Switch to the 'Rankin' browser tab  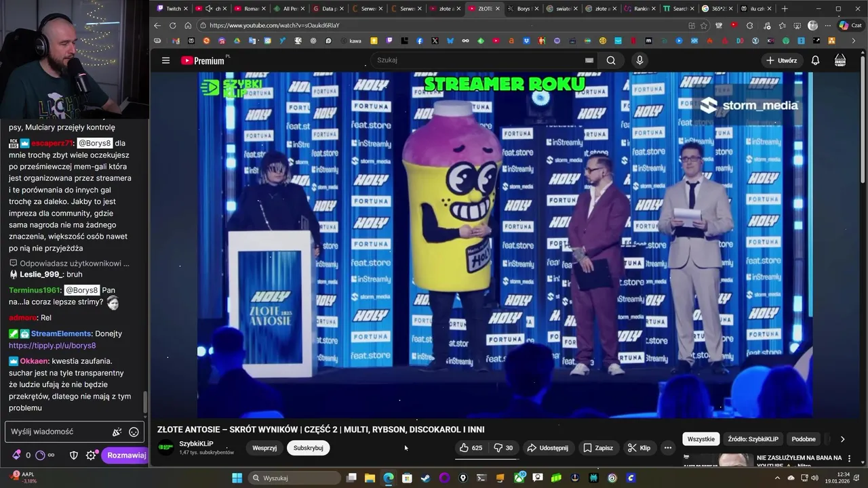click(x=641, y=9)
